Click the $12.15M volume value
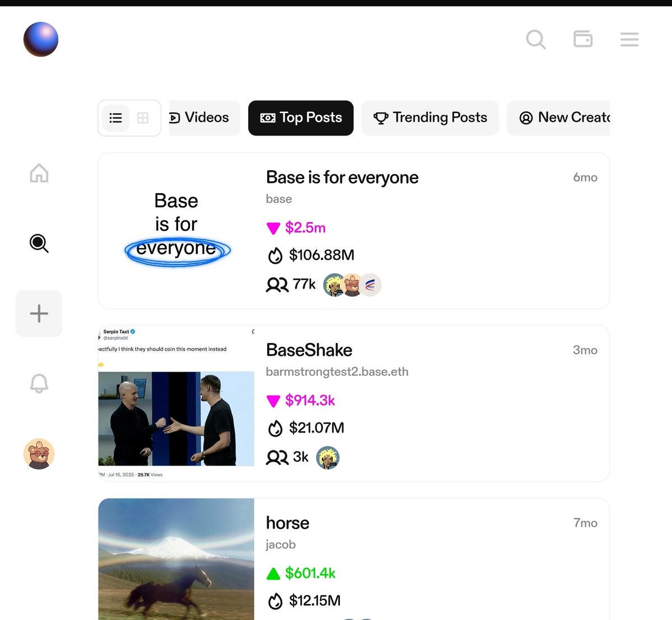672x620 pixels. (x=315, y=601)
